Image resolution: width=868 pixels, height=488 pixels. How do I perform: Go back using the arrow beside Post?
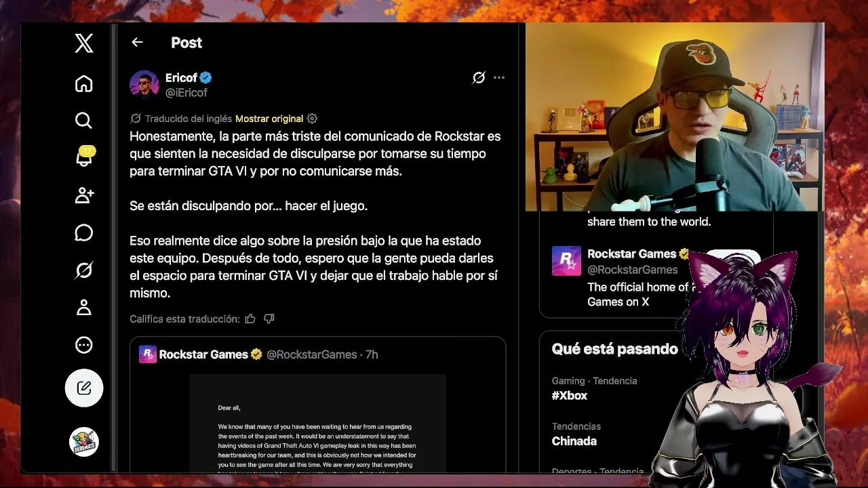137,43
